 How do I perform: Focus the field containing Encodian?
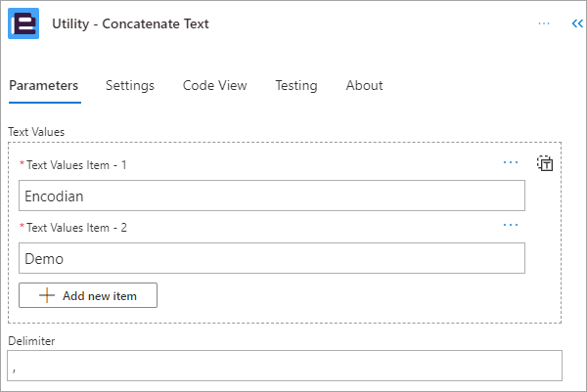272,196
